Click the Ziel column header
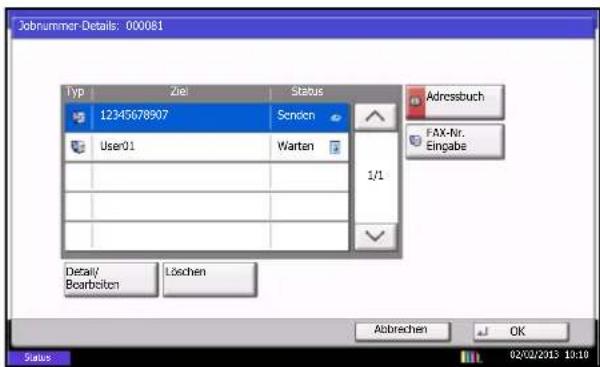The width and height of the screenshot is (600, 367). click(x=179, y=91)
